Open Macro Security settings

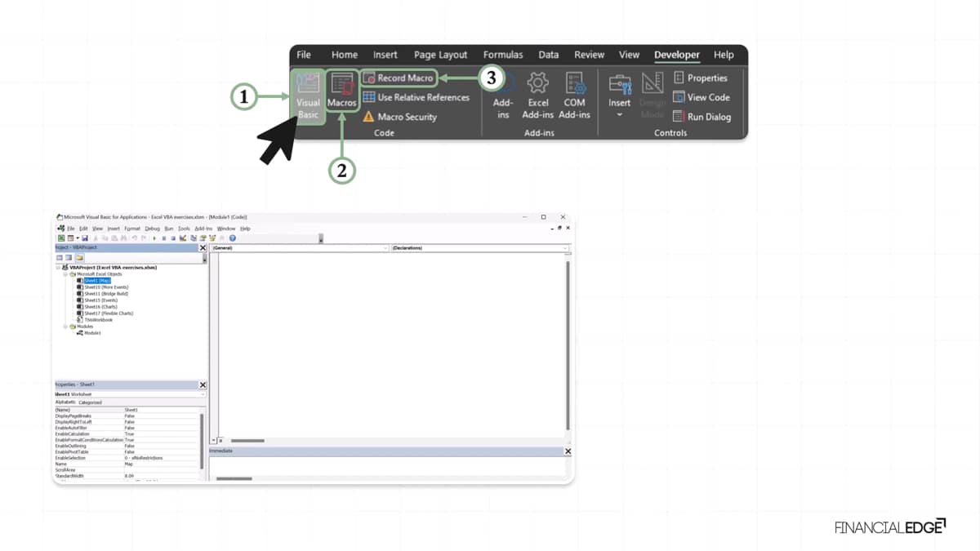pos(399,117)
